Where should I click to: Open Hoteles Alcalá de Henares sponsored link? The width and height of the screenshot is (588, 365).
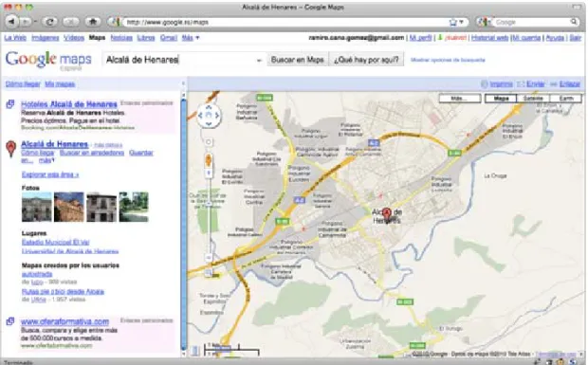coord(69,104)
